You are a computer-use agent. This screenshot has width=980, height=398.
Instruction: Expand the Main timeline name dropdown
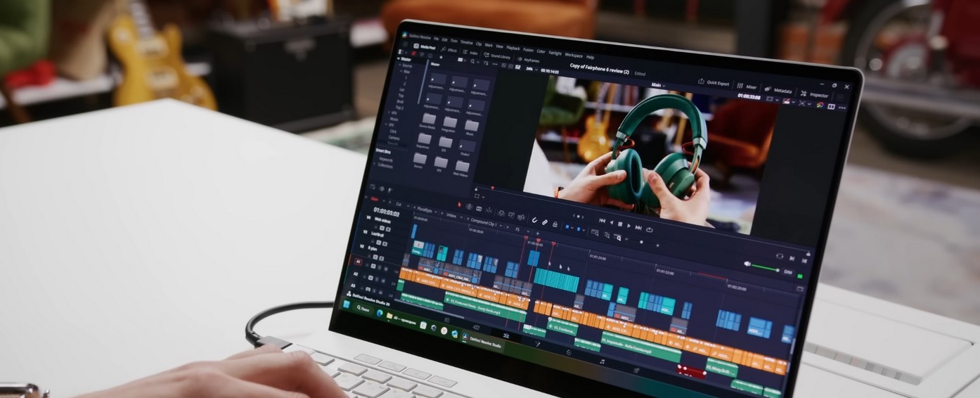pos(658,85)
